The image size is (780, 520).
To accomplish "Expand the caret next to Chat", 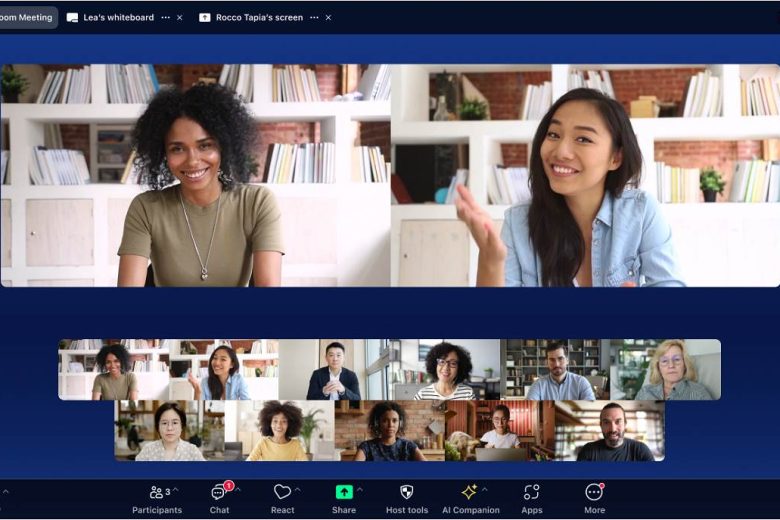I will tap(237, 490).
